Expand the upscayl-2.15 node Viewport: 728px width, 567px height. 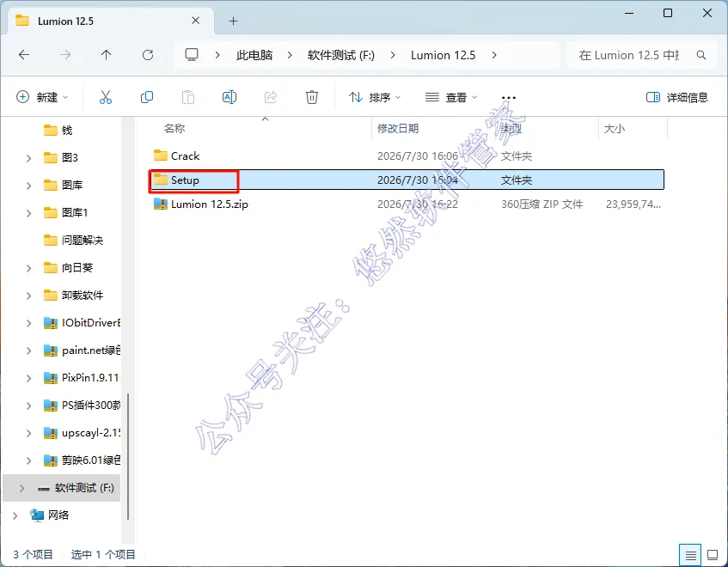tap(28, 433)
